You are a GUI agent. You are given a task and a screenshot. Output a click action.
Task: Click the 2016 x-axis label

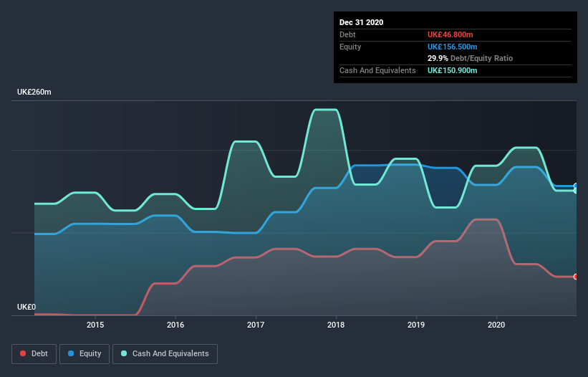(x=175, y=325)
